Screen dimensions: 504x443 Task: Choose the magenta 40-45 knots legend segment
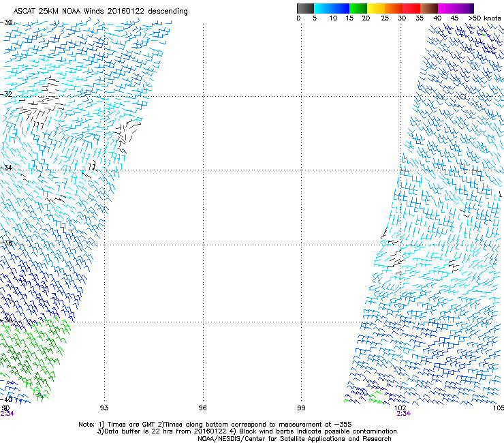pos(447,8)
